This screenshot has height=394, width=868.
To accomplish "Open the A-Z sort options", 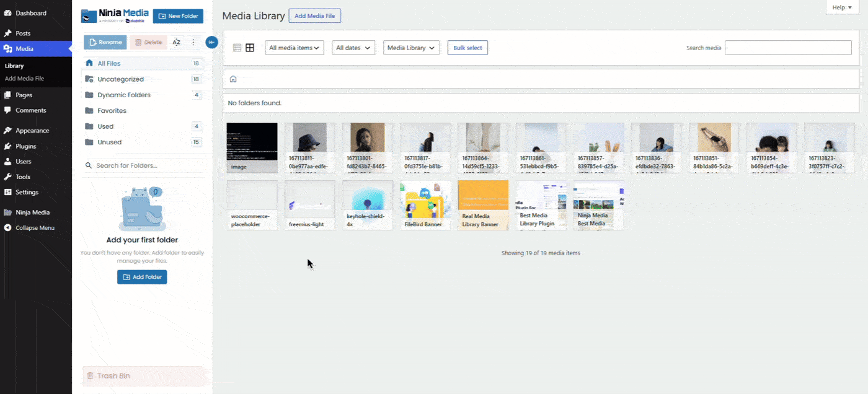I will tap(177, 42).
